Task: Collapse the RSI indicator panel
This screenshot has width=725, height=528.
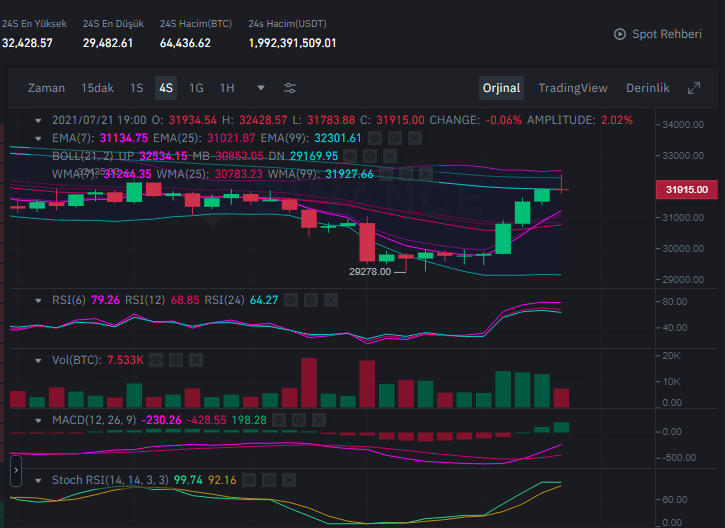Action: tap(38, 301)
